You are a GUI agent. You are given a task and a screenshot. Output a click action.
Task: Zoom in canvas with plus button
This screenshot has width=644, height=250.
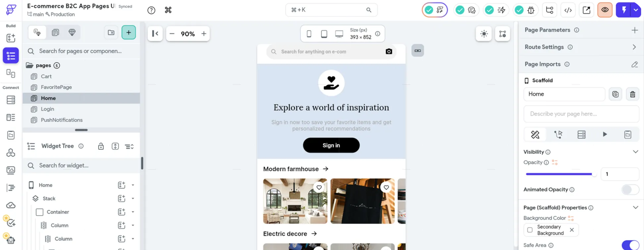click(x=204, y=34)
